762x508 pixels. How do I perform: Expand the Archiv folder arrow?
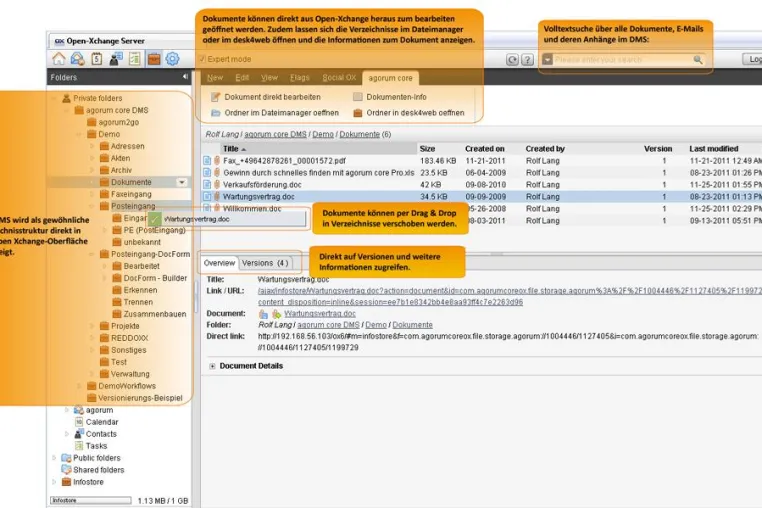point(92,170)
